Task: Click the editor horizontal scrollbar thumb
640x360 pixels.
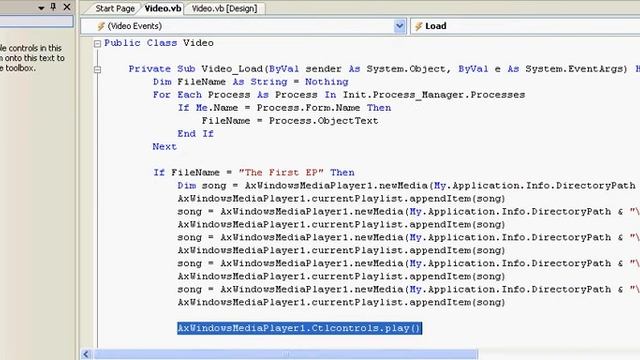Action: (286, 354)
